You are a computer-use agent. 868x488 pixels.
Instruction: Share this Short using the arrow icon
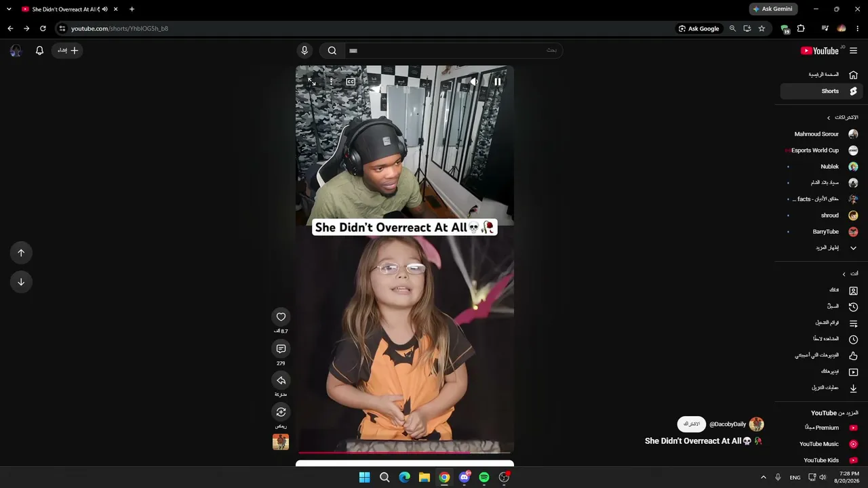pyautogui.click(x=281, y=380)
